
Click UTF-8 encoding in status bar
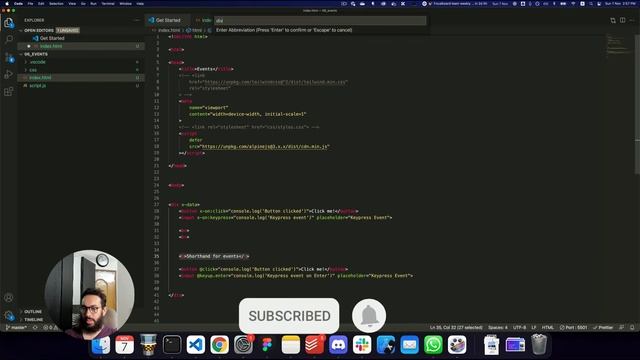tap(519, 327)
